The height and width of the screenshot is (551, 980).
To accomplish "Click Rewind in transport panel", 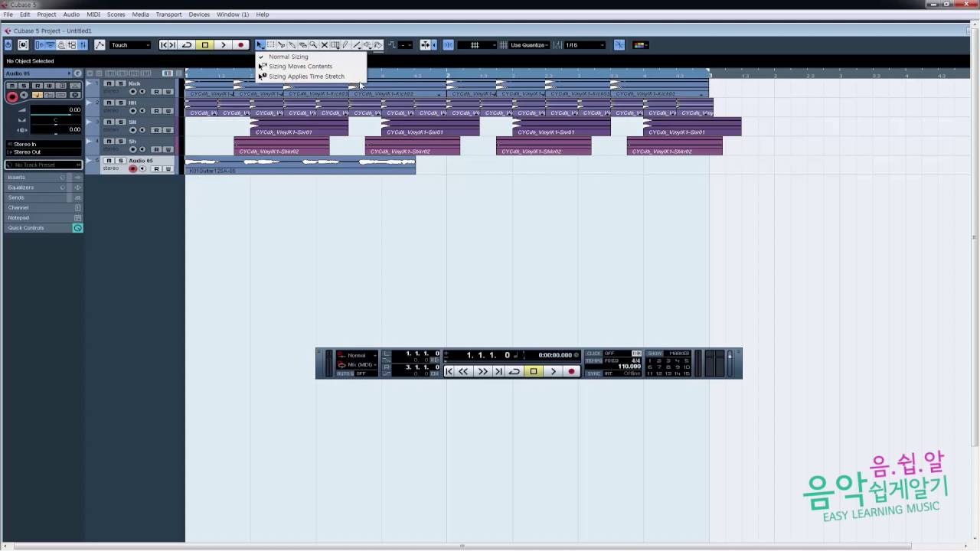I will tap(463, 371).
